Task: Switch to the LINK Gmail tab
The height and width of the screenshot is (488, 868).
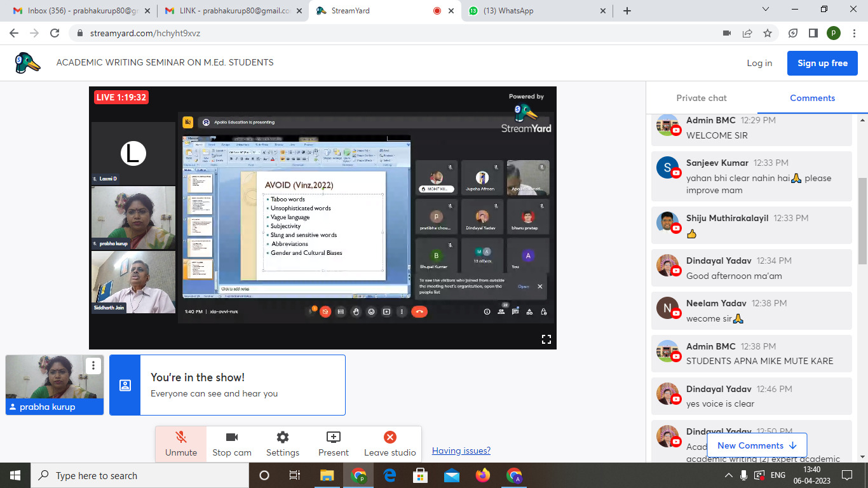Action: (232, 11)
